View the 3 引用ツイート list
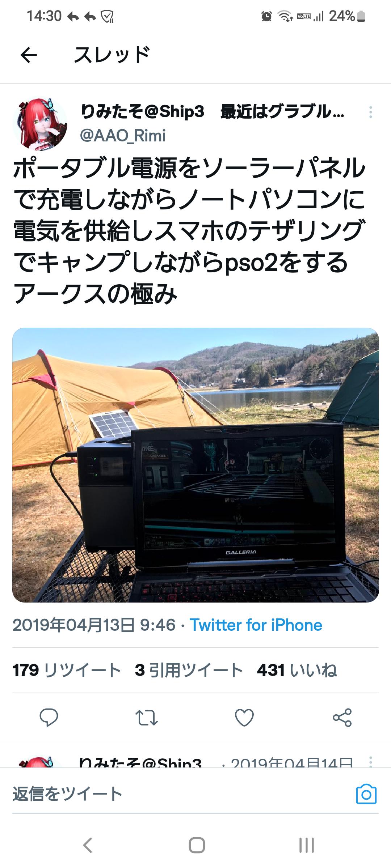This screenshot has height=868, width=391. (189, 670)
